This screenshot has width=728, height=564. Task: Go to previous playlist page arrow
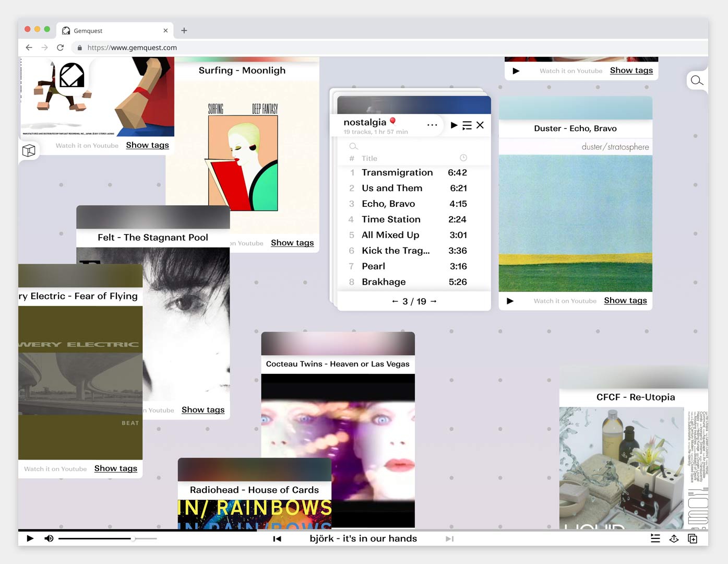click(395, 301)
